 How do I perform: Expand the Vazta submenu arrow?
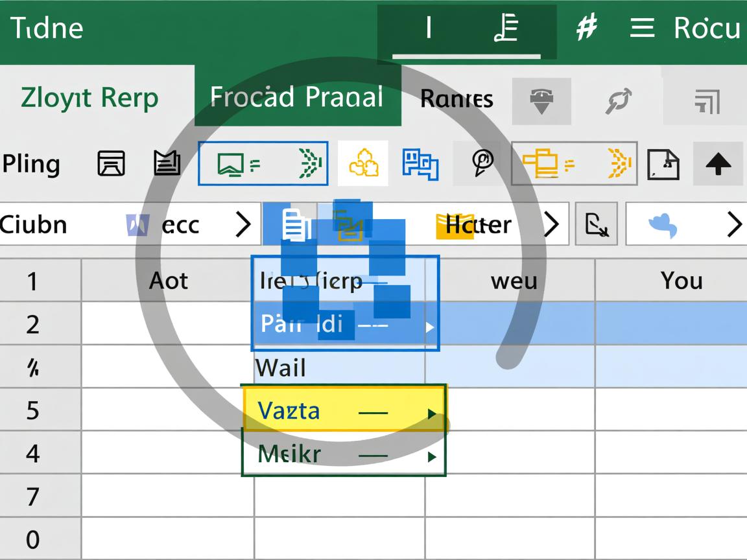[x=431, y=414]
